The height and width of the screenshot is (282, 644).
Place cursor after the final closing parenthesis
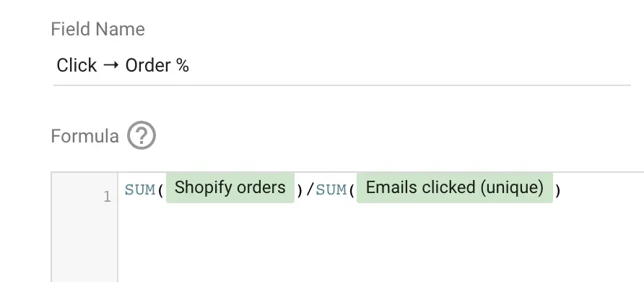561,190
